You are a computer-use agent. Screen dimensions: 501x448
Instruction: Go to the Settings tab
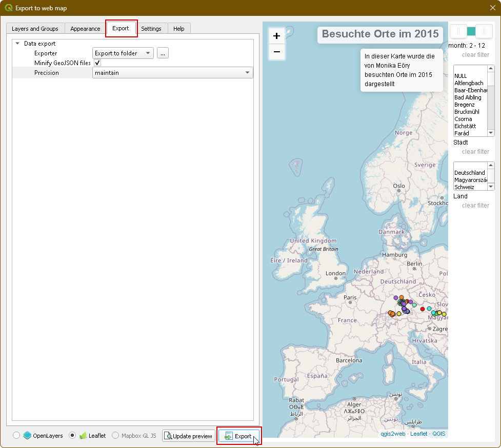coord(151,29)
